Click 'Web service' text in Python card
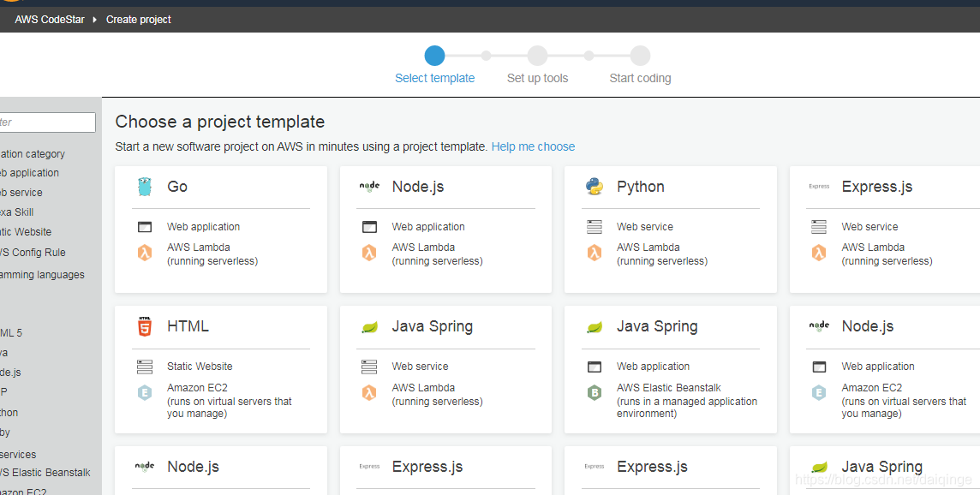 (x=645, y=227)
